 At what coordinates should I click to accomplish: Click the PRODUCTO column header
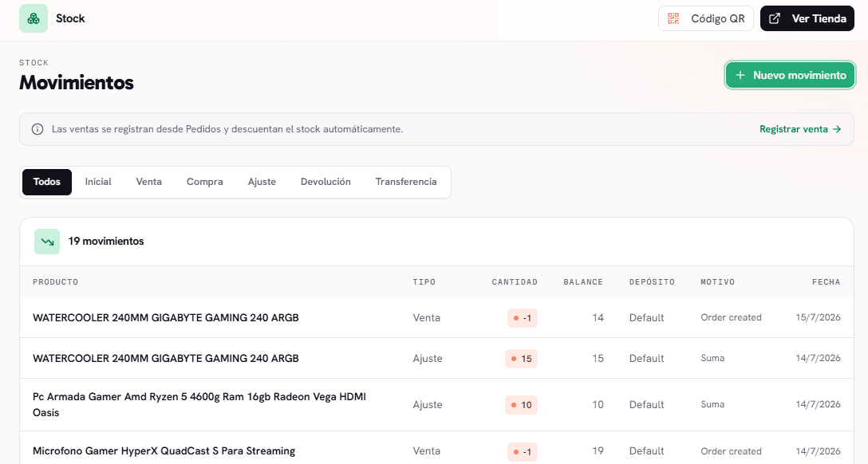[55, 282]
